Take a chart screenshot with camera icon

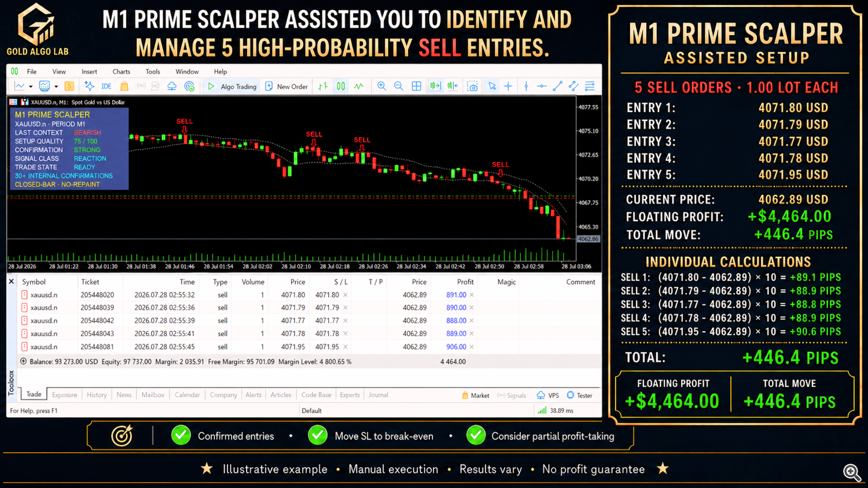coord(473,86)
